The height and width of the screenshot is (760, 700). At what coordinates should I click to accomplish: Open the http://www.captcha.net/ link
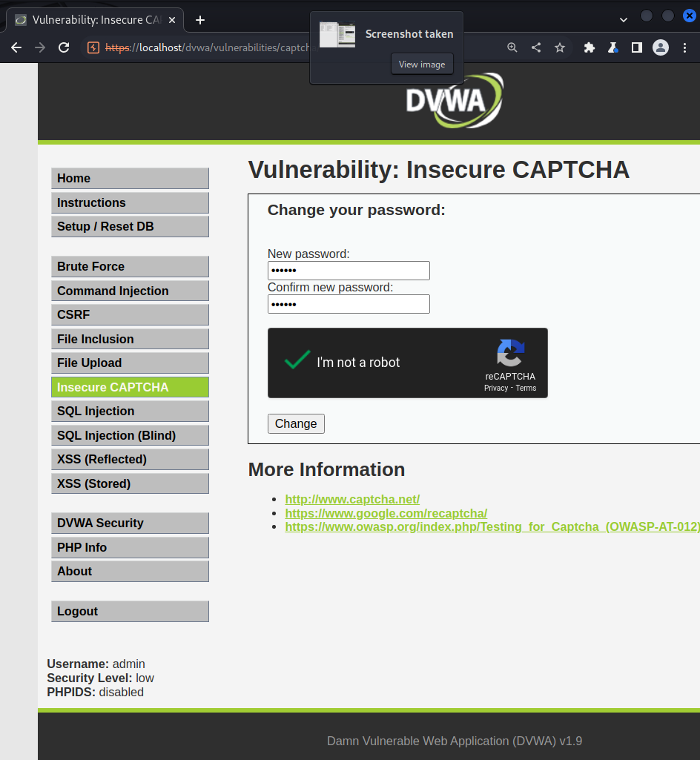point(352,499)
